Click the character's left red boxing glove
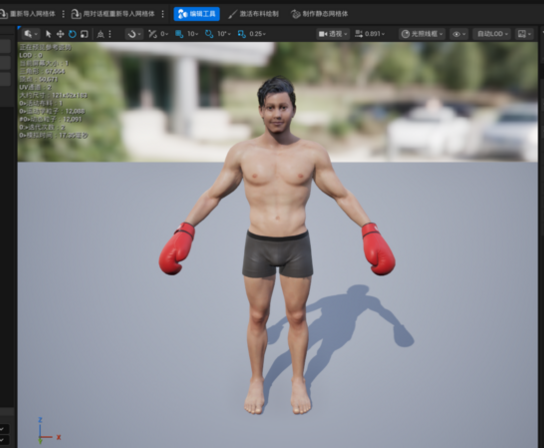Screen dimensions: 544x448 point(378,248)
